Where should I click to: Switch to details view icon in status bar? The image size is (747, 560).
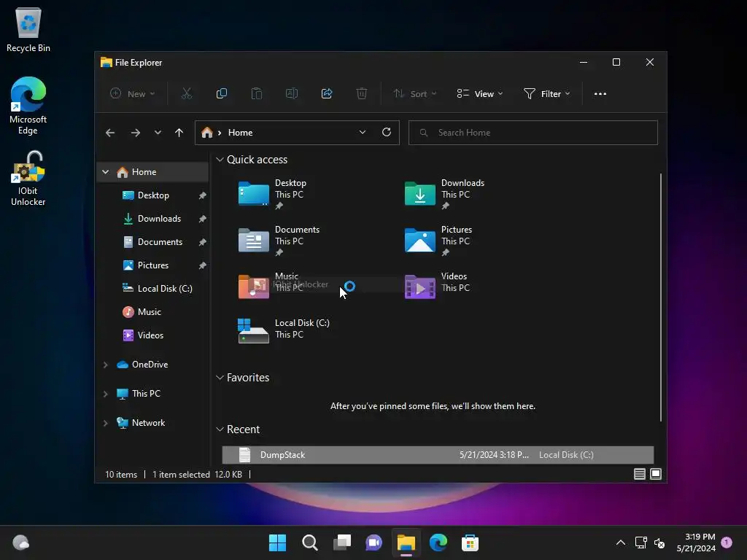(x=639, y=474)
